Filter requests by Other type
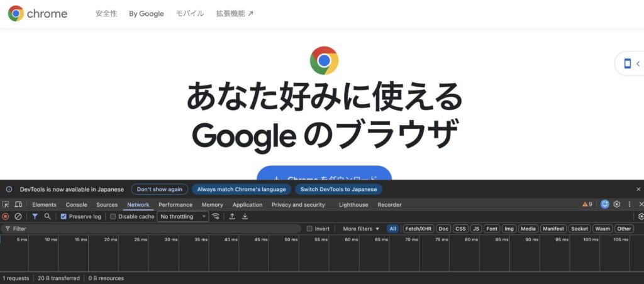Screen dimensions: 644x284 [x=624, y=229]
